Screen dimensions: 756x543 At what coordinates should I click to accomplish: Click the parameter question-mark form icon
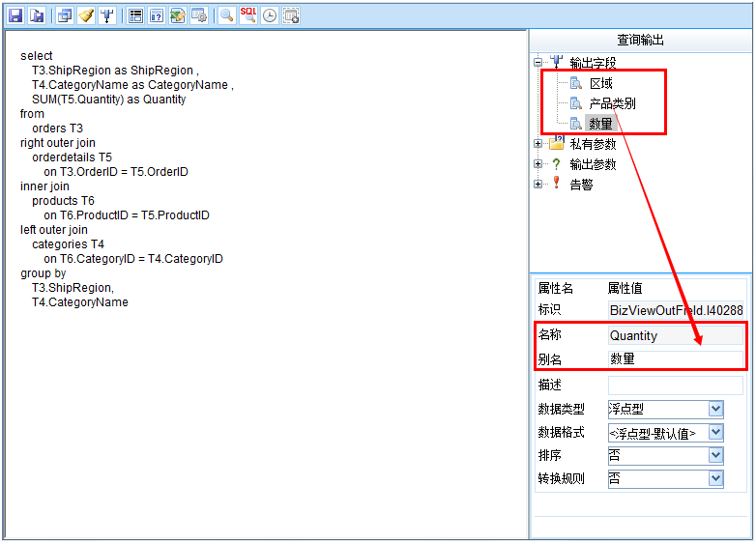click(157, 15)
